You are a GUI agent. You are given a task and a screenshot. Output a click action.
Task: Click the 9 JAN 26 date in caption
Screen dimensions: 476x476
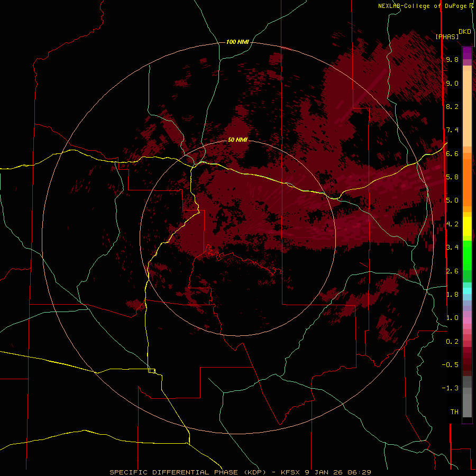324,472
